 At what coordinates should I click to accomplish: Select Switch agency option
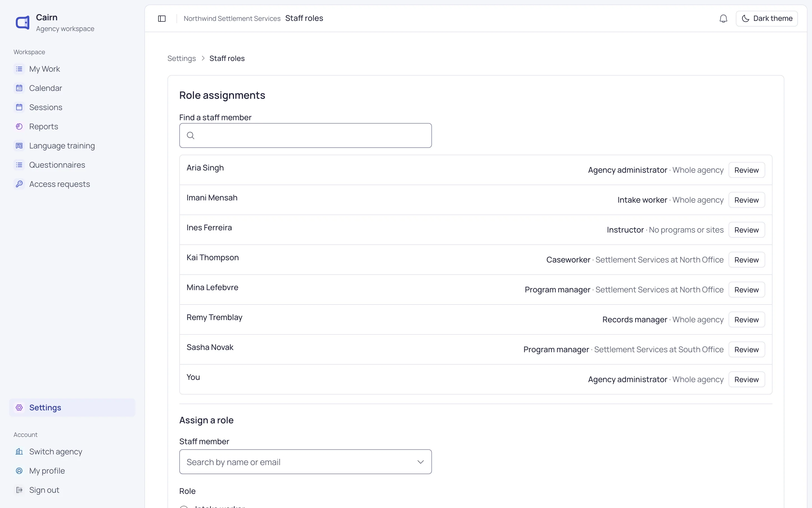(x=72, y=452)
